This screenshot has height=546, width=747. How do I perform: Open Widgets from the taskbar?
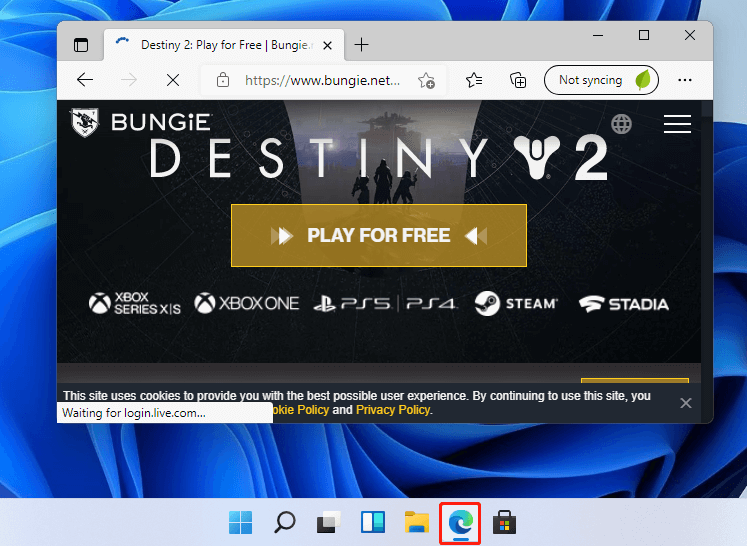(x=373, y=523)
